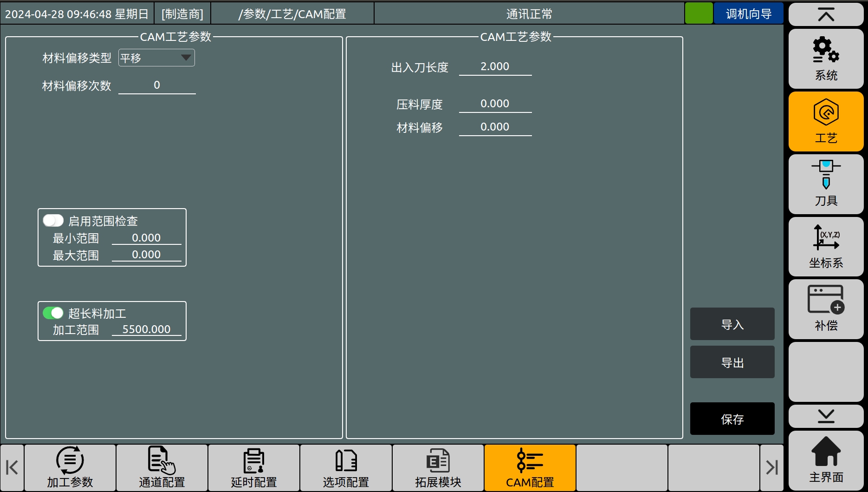
Task: Switch to the 选项配置 tab
Action: 346,467
